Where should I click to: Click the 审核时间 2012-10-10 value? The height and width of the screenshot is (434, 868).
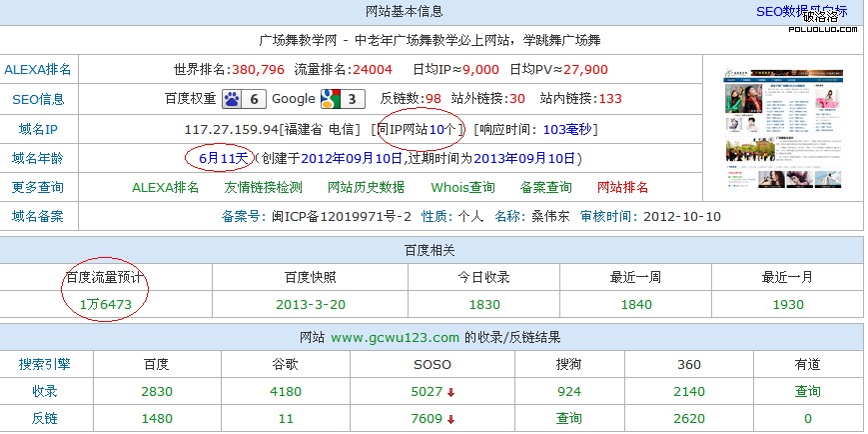(682, 216)
